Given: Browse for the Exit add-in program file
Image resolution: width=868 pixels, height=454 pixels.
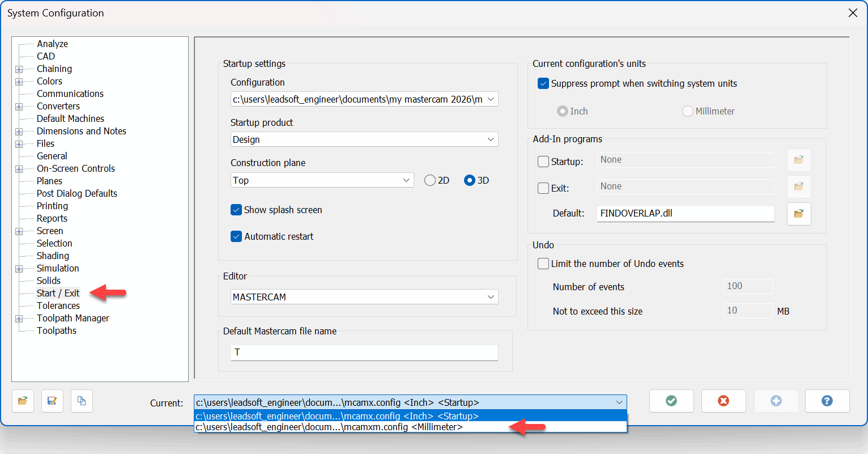Looking at the screenshot, I should (799, 186).
